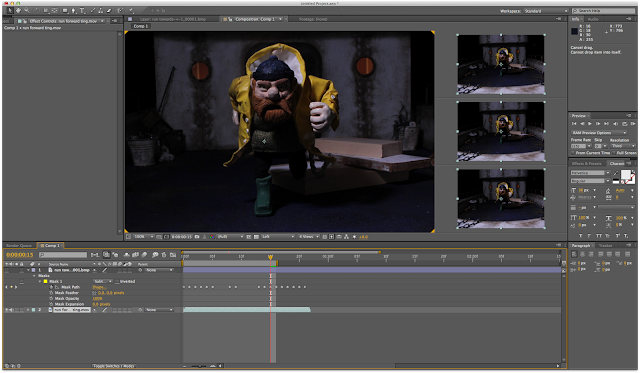Image resolution: width=640 pixels, height=373 pixels.
Task: Toggle Mask Opacity stopwatch
Action: (51, 298)
